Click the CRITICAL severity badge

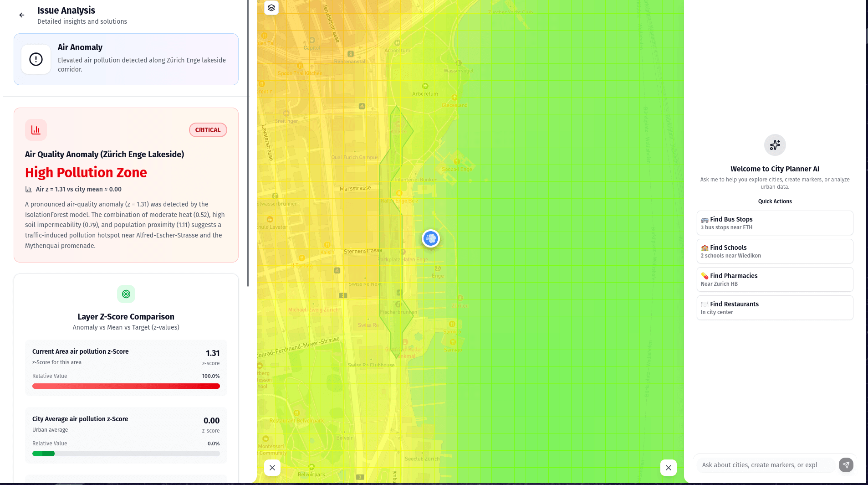pos(208,130)
